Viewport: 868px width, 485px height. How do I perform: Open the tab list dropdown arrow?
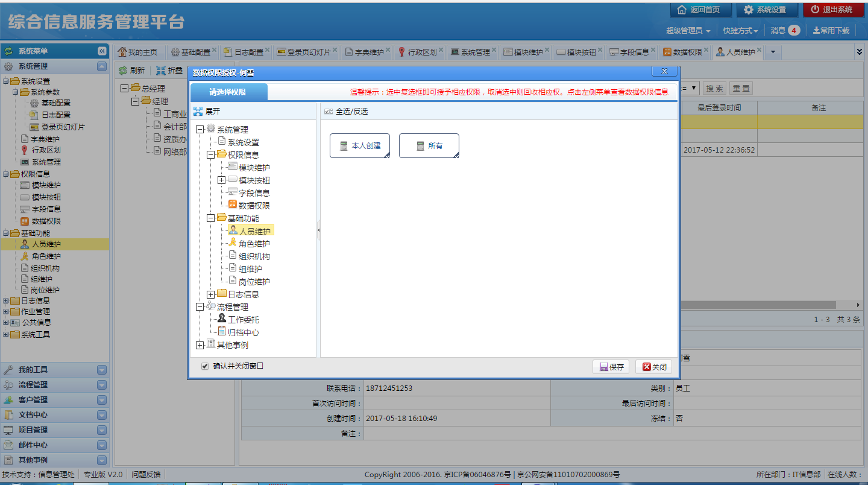773,52
